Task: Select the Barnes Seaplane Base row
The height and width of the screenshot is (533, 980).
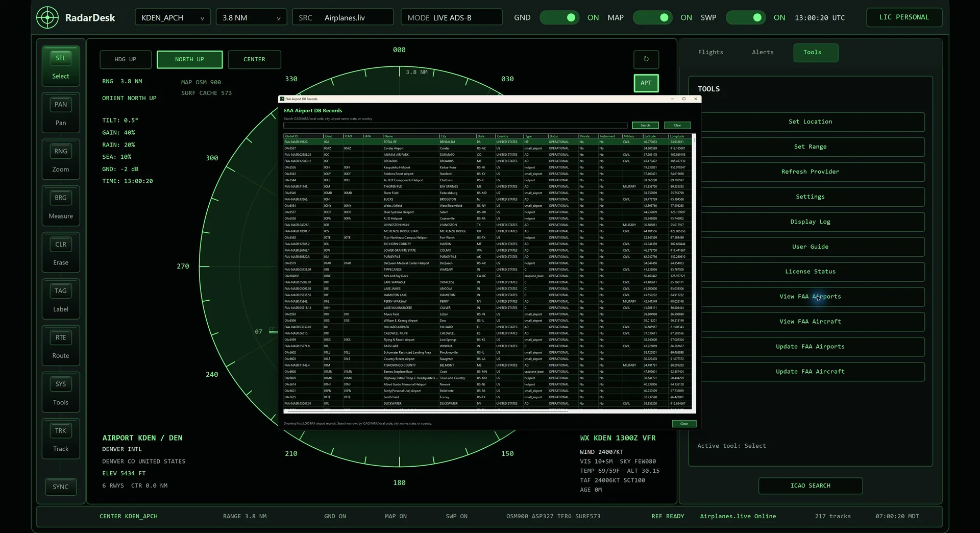Action: [488, 372]
